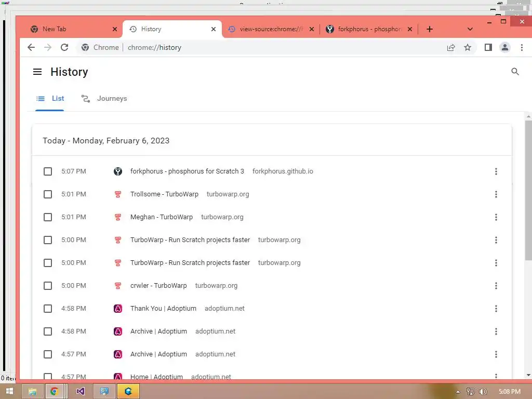This screenshot has width=532, height=399.
Task: Check the Thank You | Adoptium entry
Action: coord(48,309)
